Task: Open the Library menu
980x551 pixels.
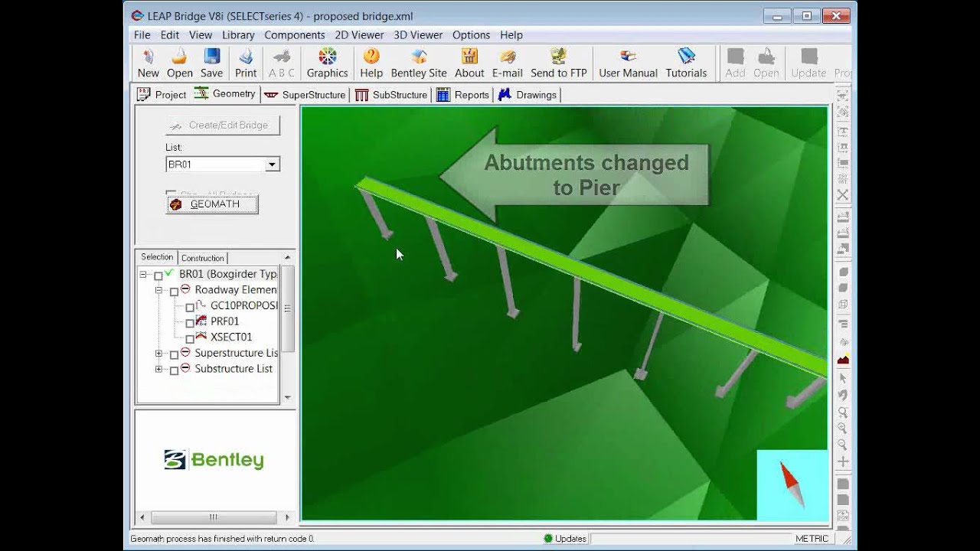Action: tap(238, 34)
